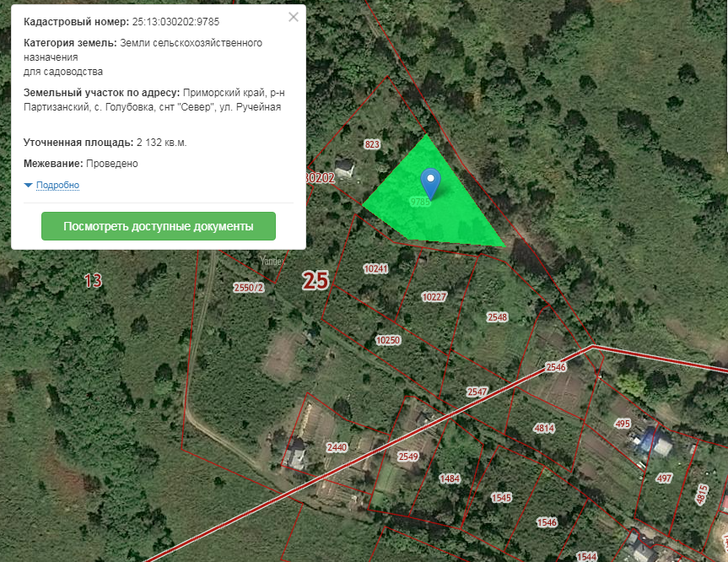Click parcel label 2546
Screen dimensions: 728x562
(556, 367)
